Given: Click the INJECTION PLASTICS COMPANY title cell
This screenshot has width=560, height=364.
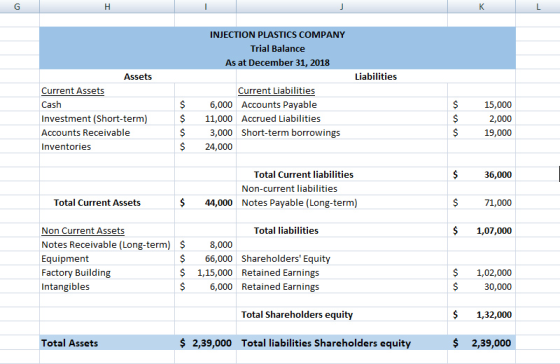Looking at the screenshot, I should (278, 35).
